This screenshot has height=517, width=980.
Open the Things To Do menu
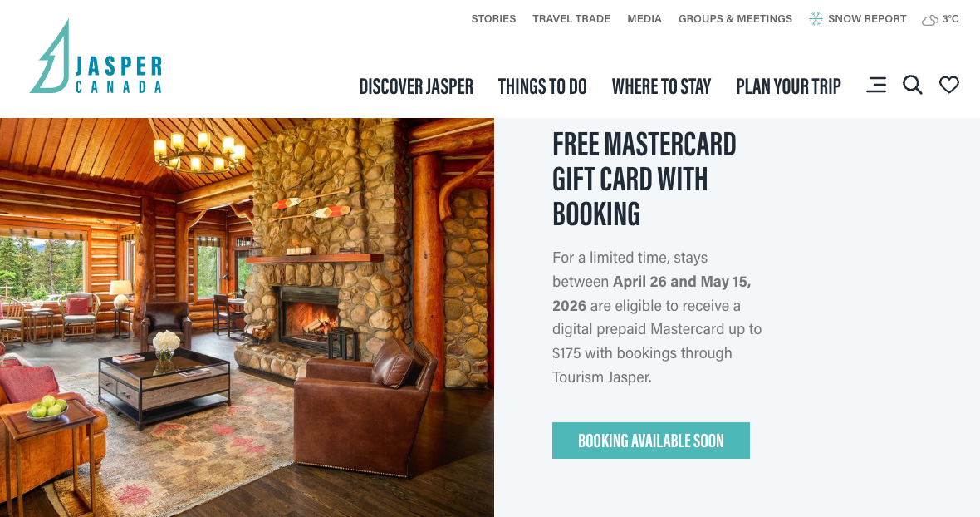click(542, 86)
